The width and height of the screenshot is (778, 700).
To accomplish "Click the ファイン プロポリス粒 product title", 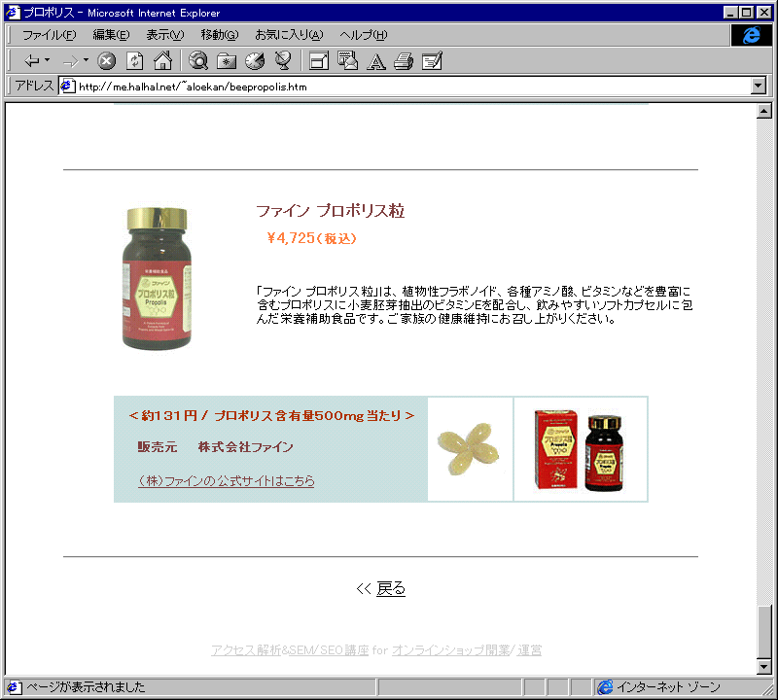I will 331,211.
